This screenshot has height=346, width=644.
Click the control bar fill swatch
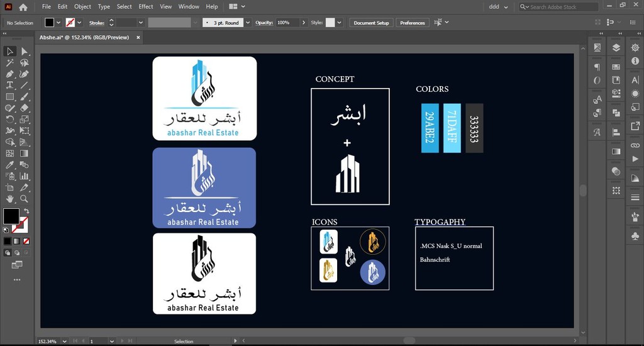click(49, 23)
